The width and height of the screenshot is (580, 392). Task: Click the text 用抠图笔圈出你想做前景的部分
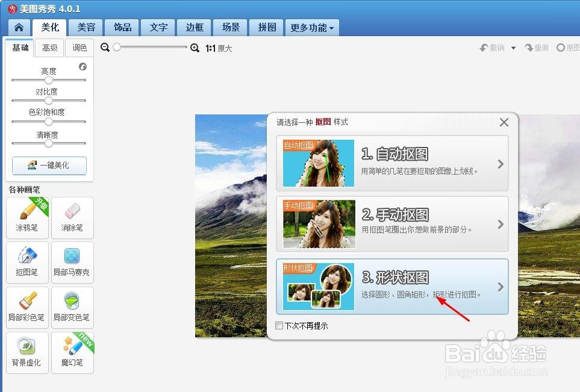point(417,229)
